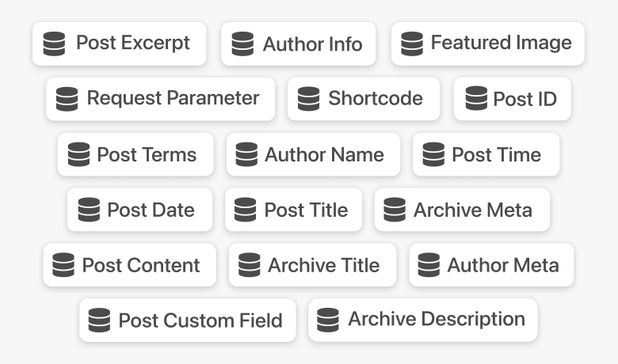618x364 pixels.
Task: Click the database icon beside Shortcode
Action: click(309, 99)
